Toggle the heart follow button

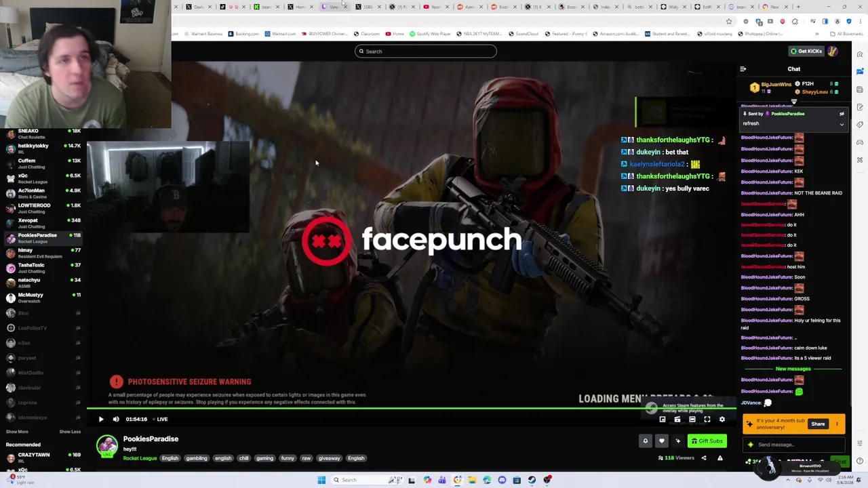click(x=662, y=441)
